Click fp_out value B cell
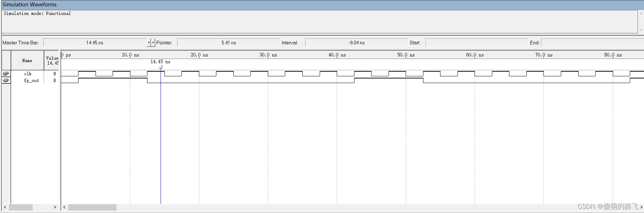The height and width of the screenshot is (213, 644). [55, 81]
